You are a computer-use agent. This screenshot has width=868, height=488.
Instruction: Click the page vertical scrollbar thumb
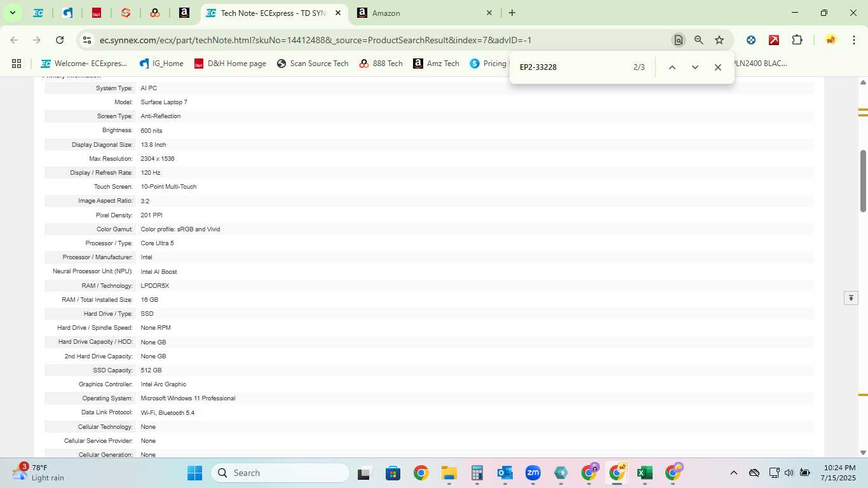pyautogui.click(x=863, y=180)
